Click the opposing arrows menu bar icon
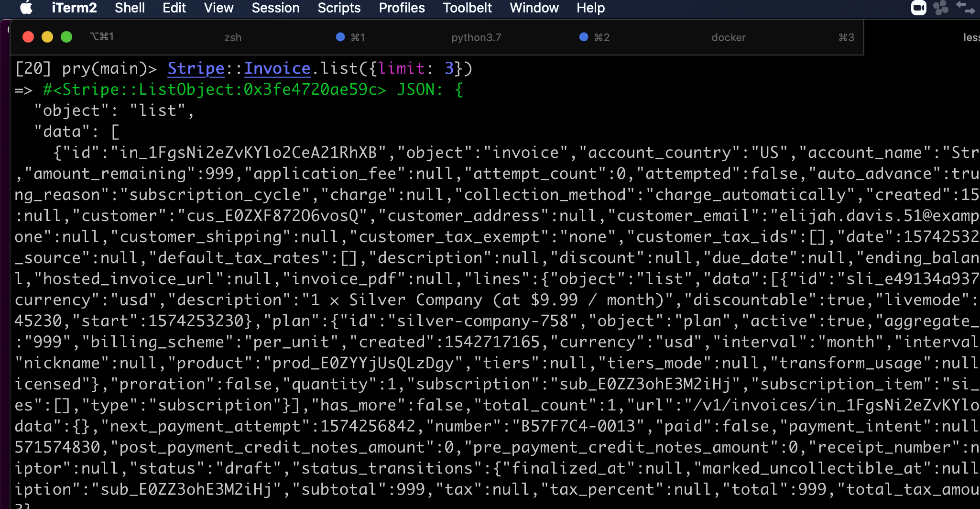 965,8
